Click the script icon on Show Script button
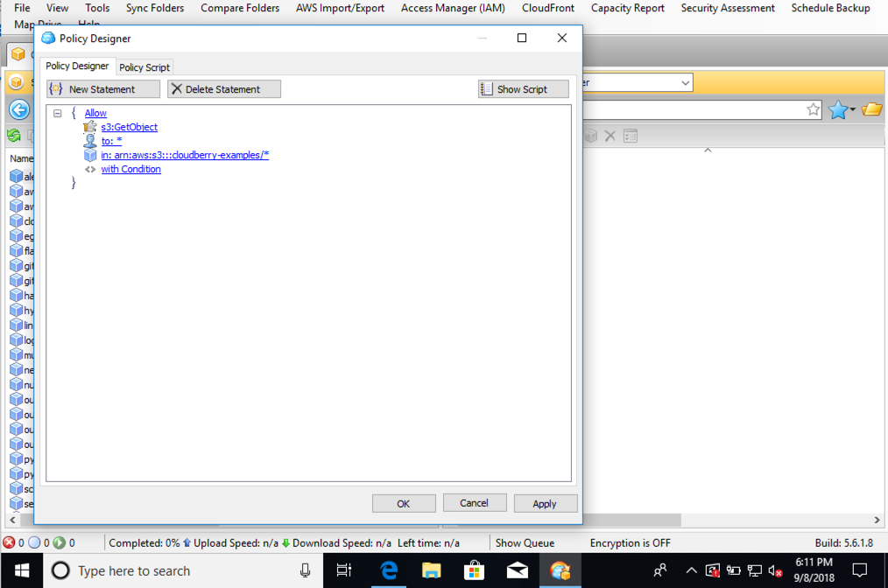The height and width of the screenshot is (588, 888). [484, 88]
